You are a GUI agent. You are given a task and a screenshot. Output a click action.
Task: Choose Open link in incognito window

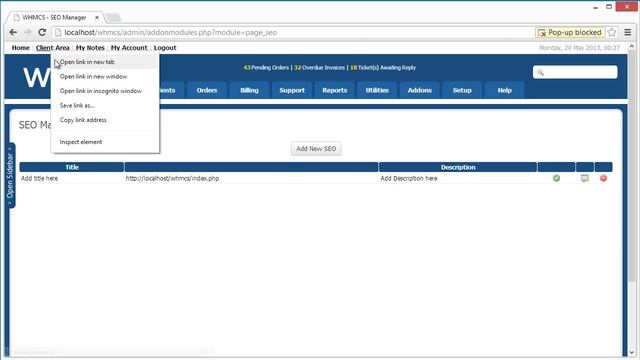point(105,91)
